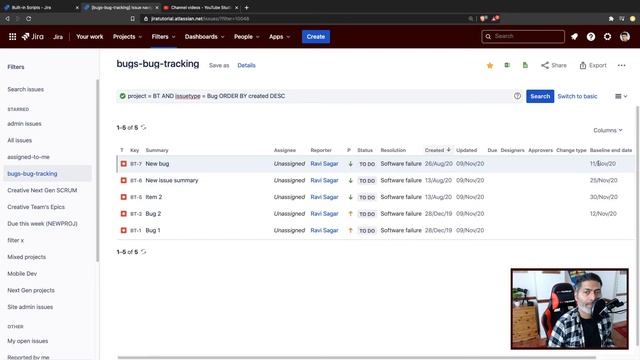Click TO DO status of Bug 2
The width and height of the screenshot is (640, 360).
tap(367, 214)
